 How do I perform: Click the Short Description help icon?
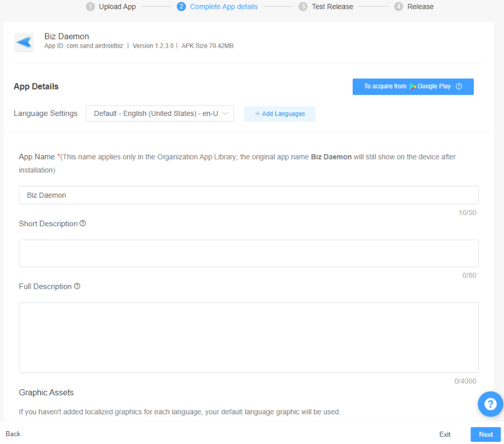coord(83,223)
